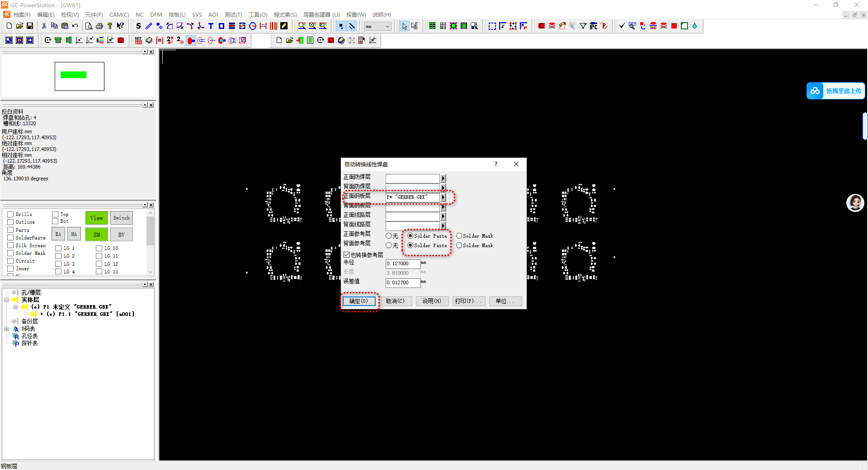Open the 工具(O) menu
The image size is (868, 470).
point(258,14)
